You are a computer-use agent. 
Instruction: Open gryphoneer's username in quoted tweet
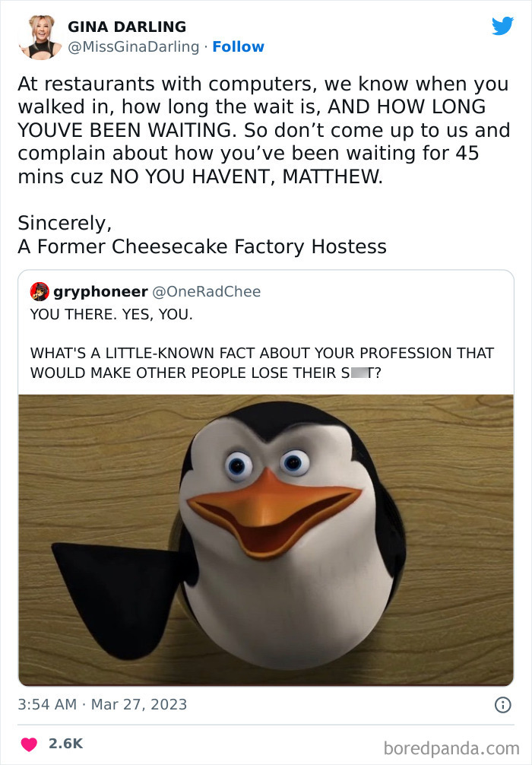(100, 292)
